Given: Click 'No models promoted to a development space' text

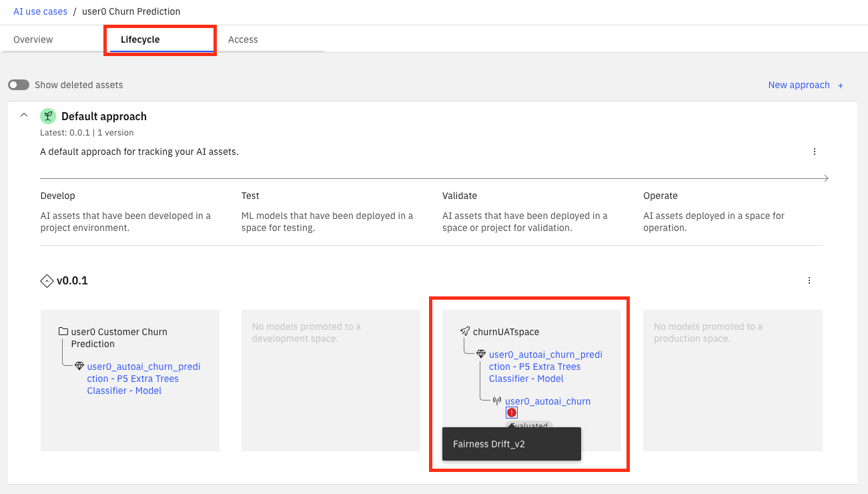Looking at the screenshot, I should tap(306, 332).
